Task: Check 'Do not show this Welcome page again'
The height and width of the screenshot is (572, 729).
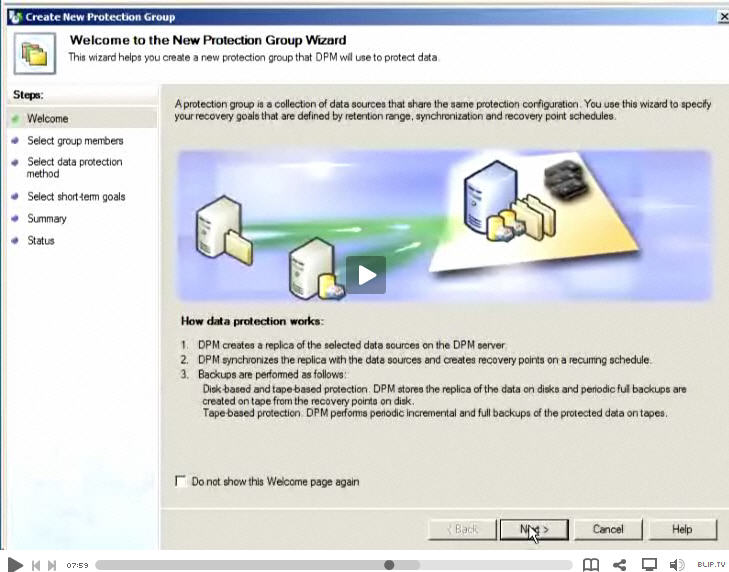Action: [x=181, y=481]
